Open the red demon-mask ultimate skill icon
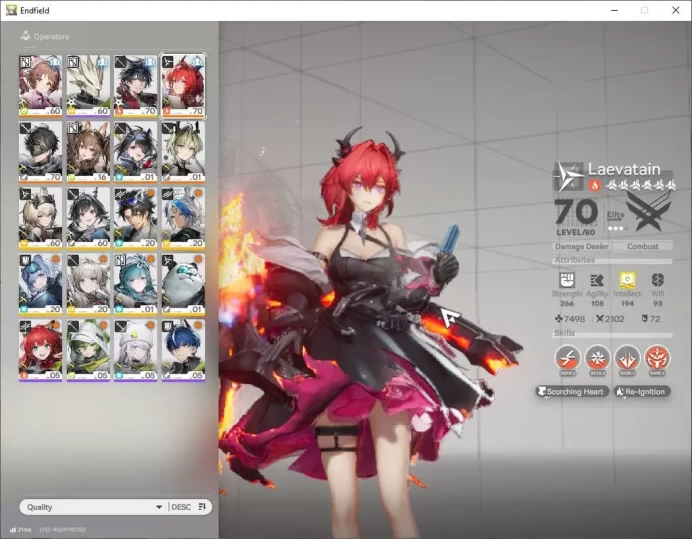The width and height of the screenshot is (692, 539). coord(657,358)
